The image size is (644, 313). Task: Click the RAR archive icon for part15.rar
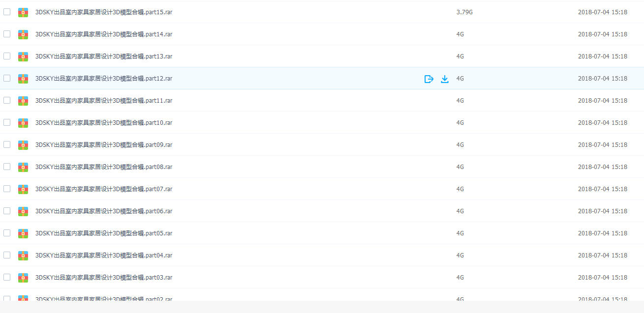[23, 12]
